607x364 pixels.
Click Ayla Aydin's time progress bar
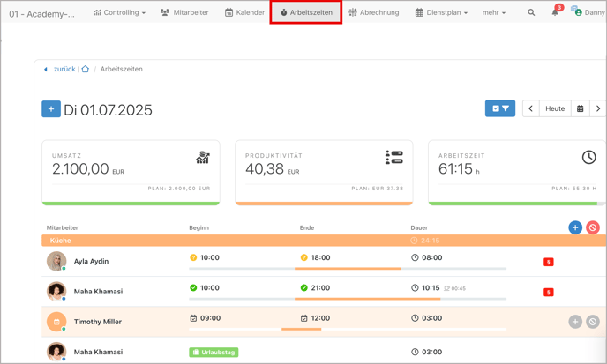(x=348, y=269)
